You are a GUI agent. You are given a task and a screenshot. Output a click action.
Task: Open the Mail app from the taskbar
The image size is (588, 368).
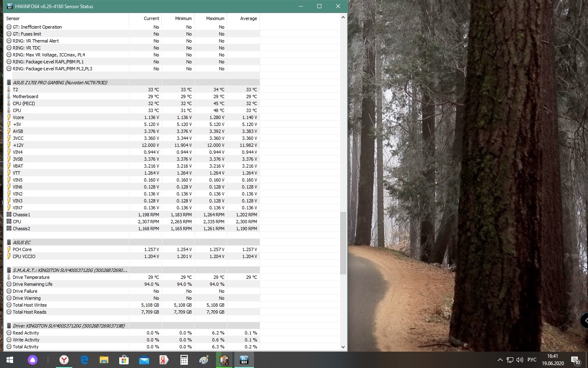click(x=144, y=360)
